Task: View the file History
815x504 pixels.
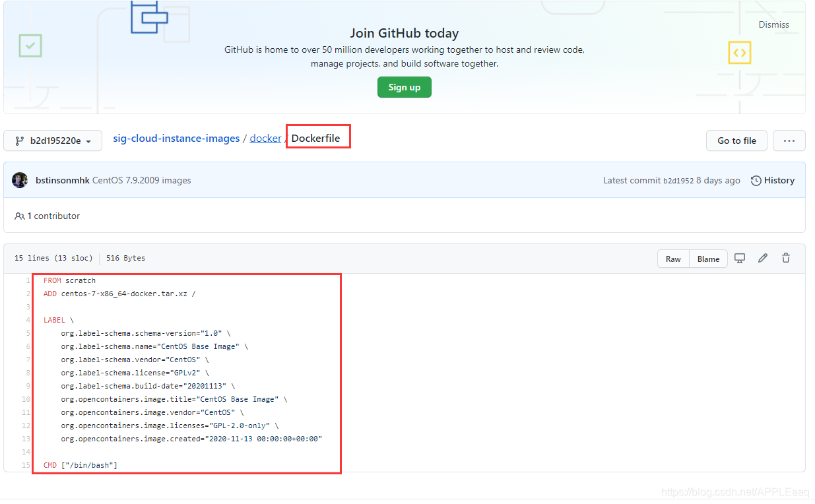Action: (773, 180)
